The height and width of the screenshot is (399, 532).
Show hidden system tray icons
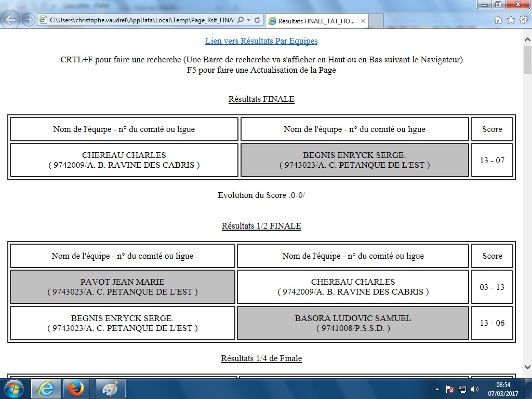coord(437,389)
